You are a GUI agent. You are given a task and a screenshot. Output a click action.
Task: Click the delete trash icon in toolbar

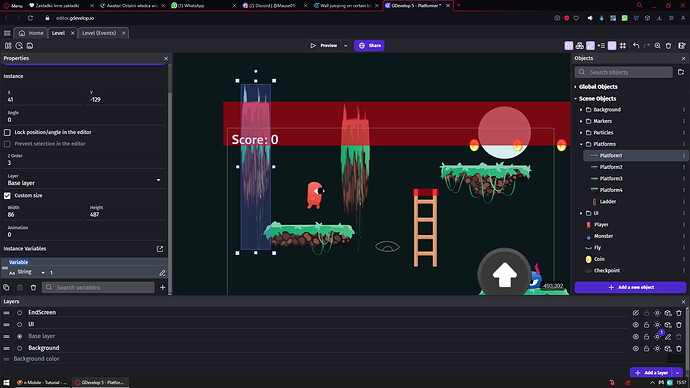click(x=668, y=46)
